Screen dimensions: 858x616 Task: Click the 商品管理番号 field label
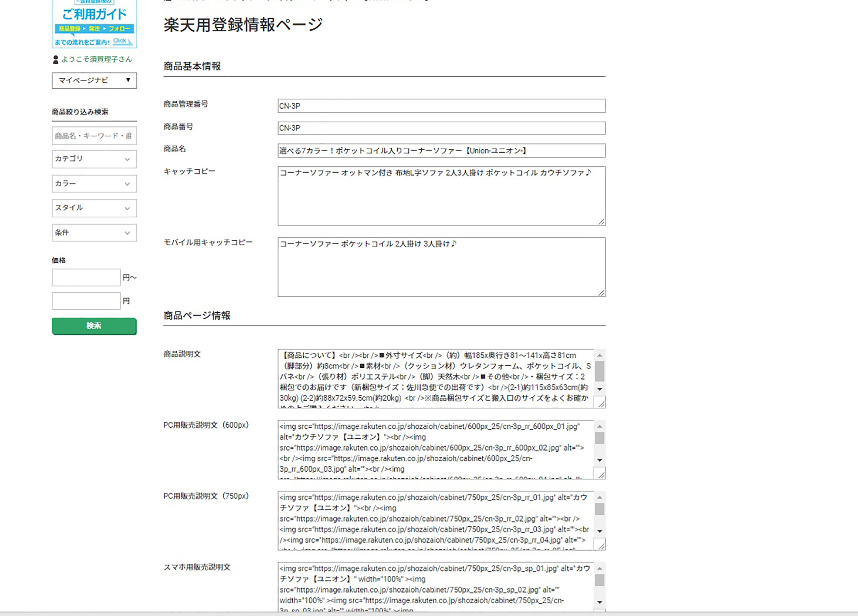coord(186,104)
